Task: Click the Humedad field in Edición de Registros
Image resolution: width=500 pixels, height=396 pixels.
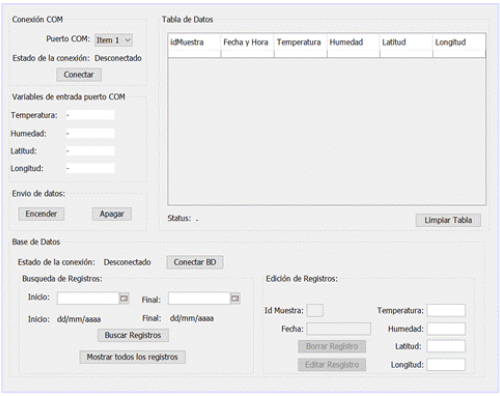Action: coord(446,329)
